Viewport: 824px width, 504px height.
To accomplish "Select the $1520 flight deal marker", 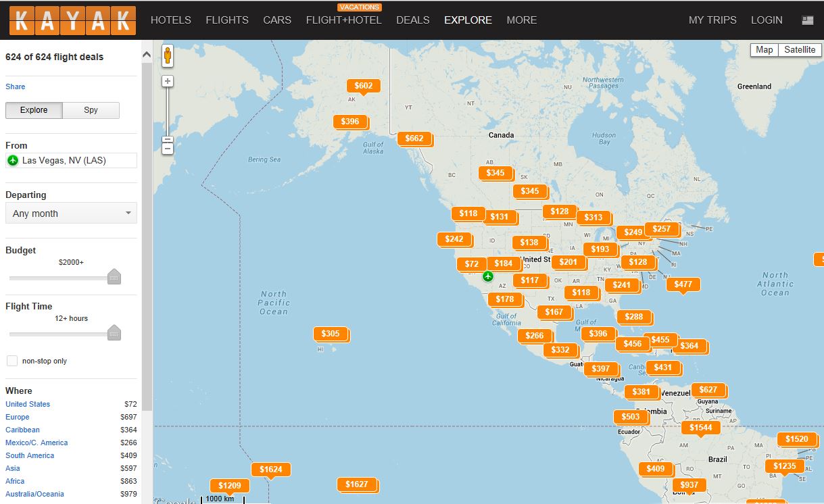I will click(x=797, y=439).
